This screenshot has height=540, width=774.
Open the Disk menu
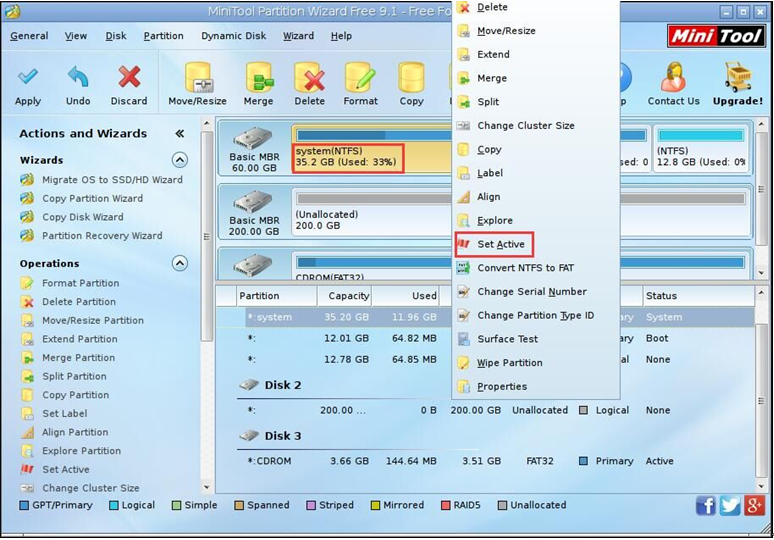(x=116, y=36)
